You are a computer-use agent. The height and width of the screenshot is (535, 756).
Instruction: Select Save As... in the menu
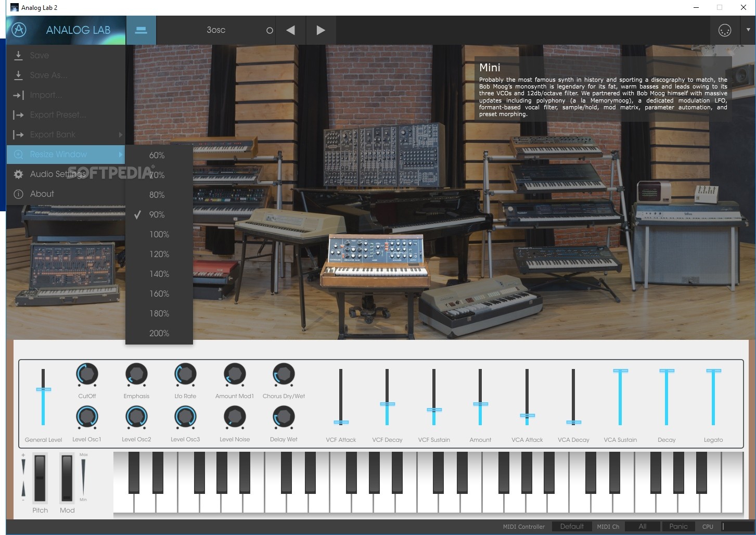click(x=66, y=75)
